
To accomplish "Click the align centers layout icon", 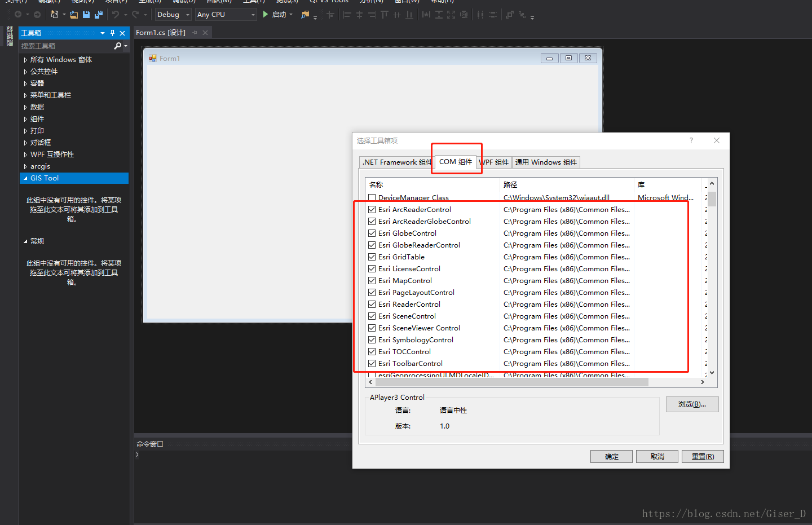I will tap(359, 15).
